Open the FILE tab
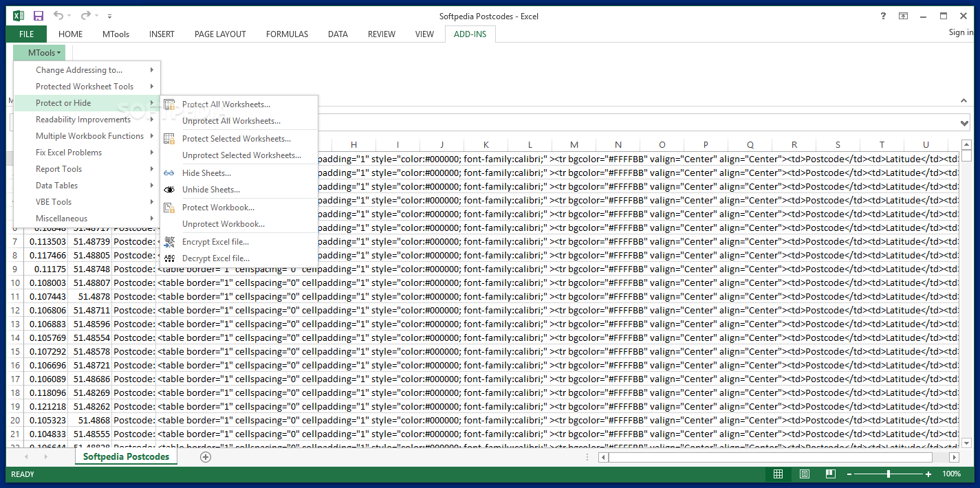Image resolution: width=980 pixels, height=488 pixels. (x=27, y=34)
